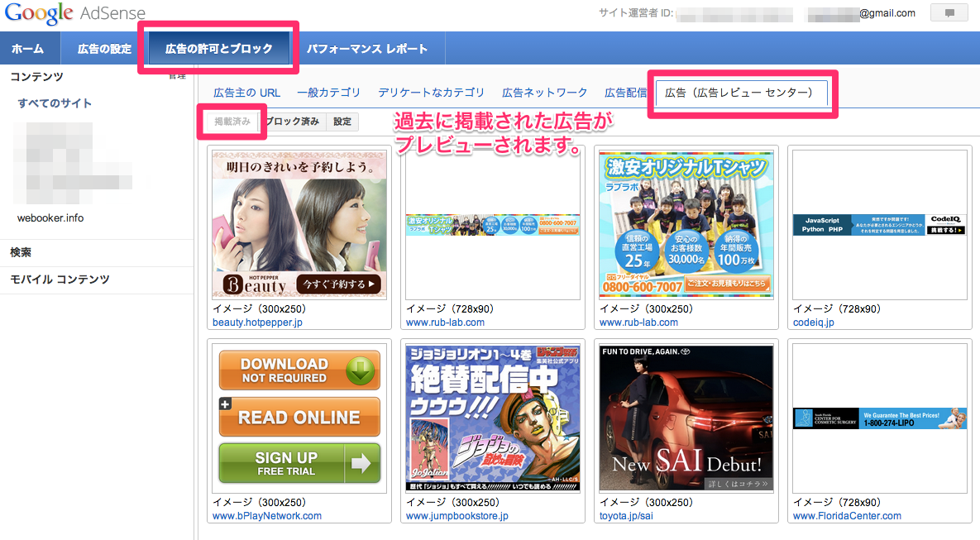Click the イメージ（300x250）label above www.jumpbookstore.jp
Screen dimensions: 980x540
click(453, 503)
